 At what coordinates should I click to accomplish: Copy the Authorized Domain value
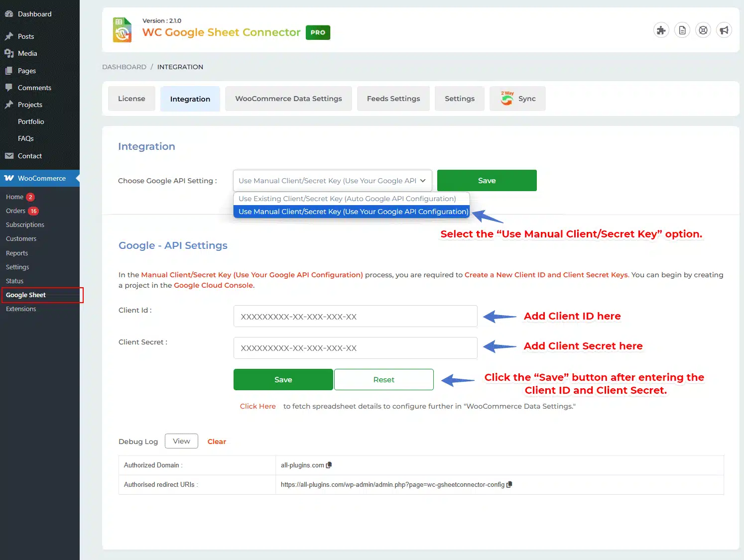(329, 465)
